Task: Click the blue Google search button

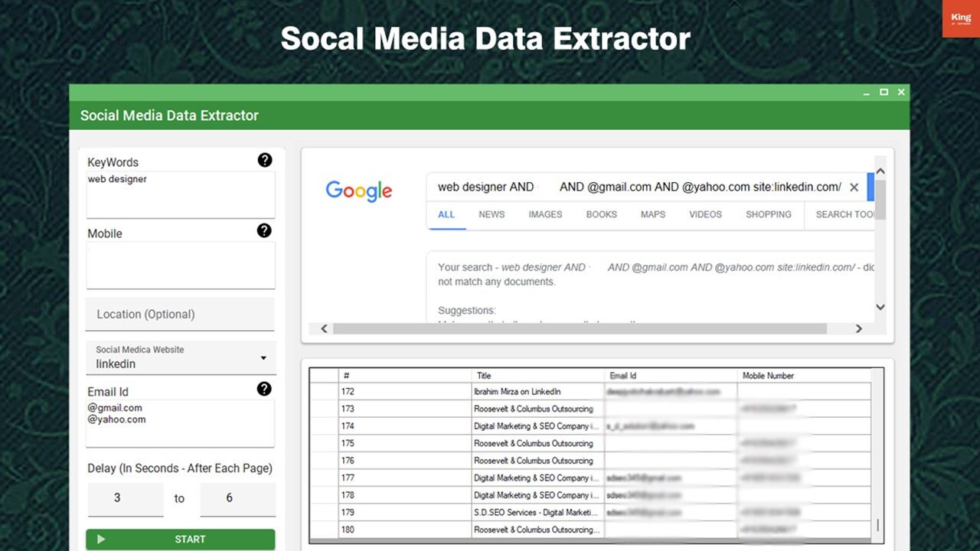Action: point(870,187)
